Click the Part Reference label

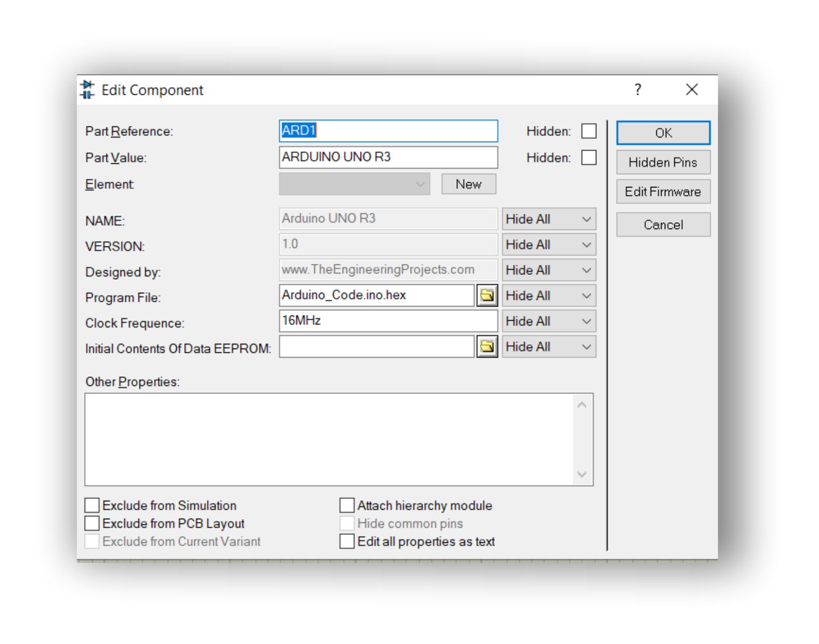(129, 132)
